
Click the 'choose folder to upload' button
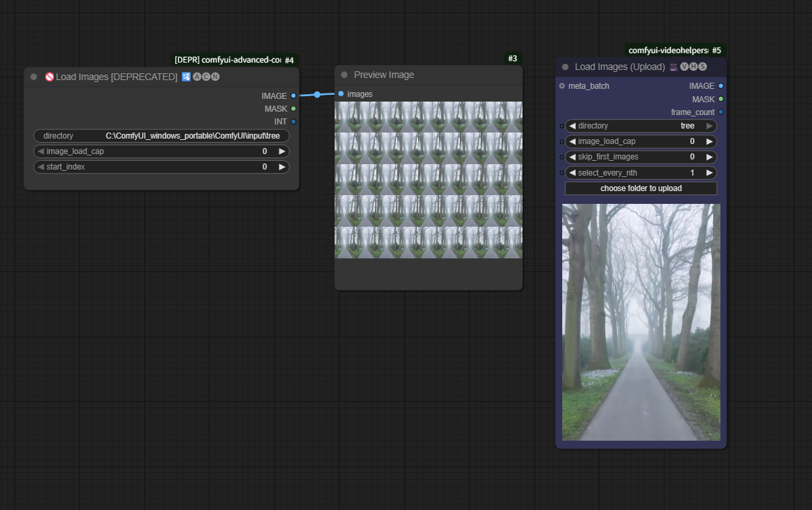point(641,188)
